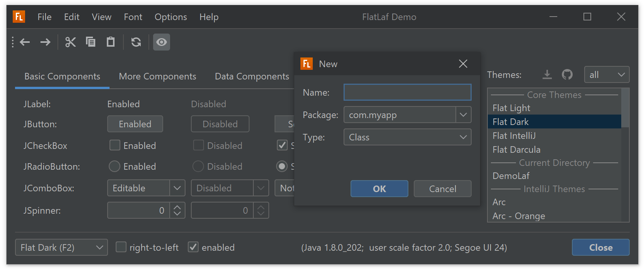
Task: Click the clipboard paste icon
Action: (111, 42)
